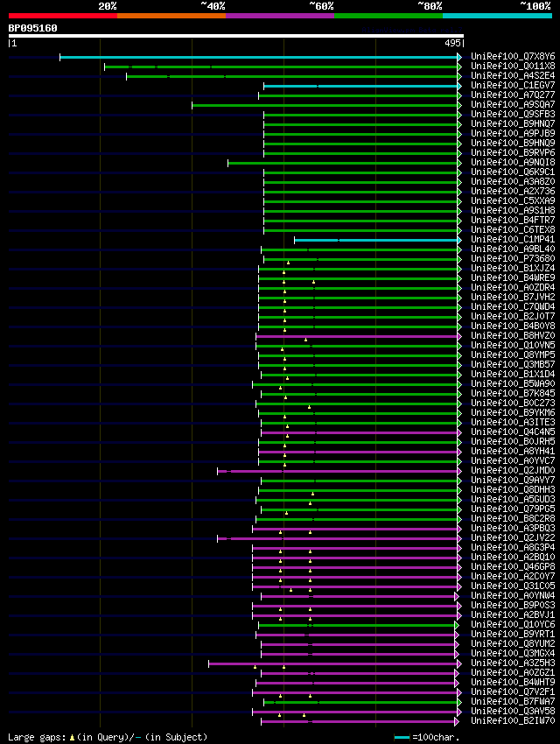The height and width of the screenshot is (744, 560).
Task: Select the UniRef100_B4WRE9 hit label
Action: [513, 277]
